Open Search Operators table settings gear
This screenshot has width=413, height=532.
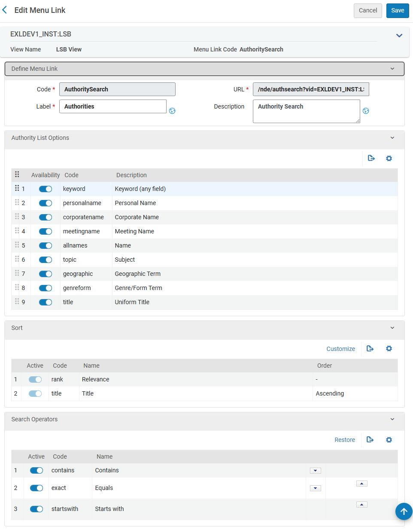coord(389,440)
